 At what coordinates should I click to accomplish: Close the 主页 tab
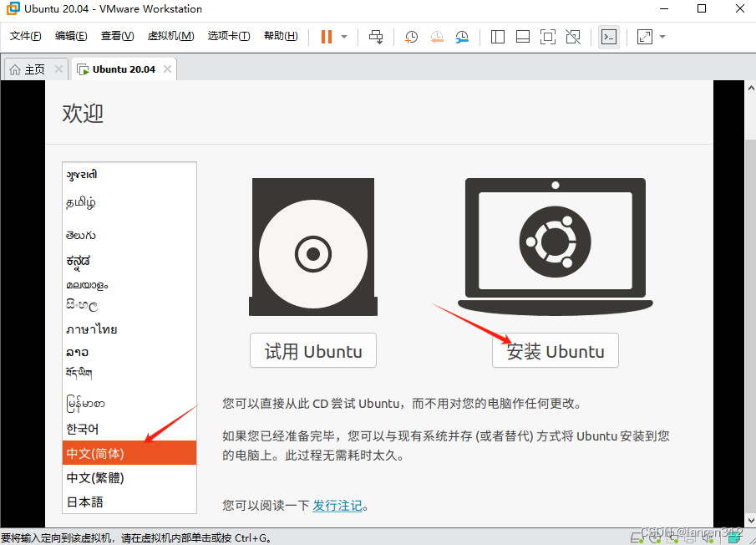point(58,69)
